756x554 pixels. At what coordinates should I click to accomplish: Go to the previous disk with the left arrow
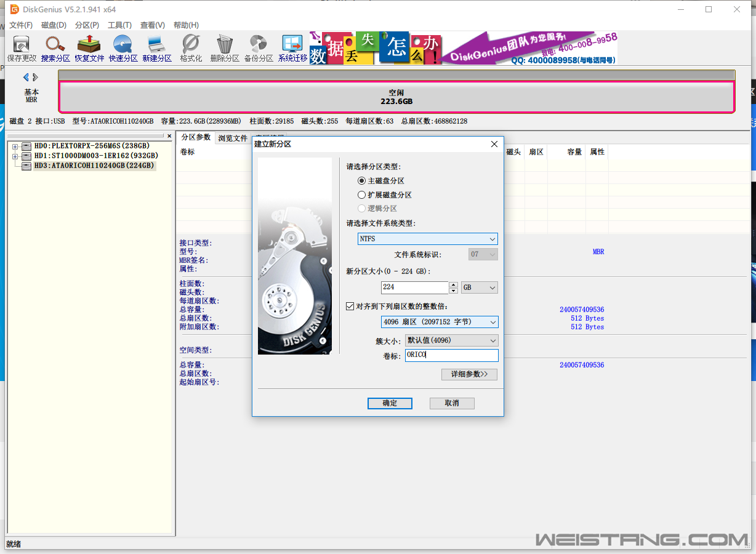pyautogui.click(x=26, y=77)
